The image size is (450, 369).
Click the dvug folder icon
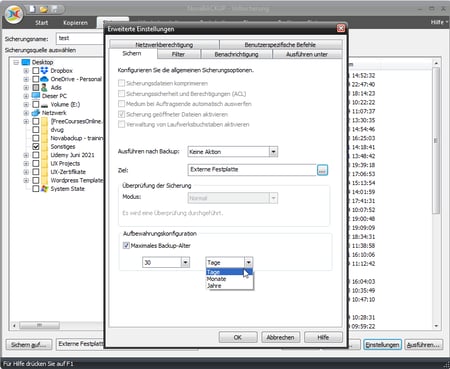coord(45,130)
